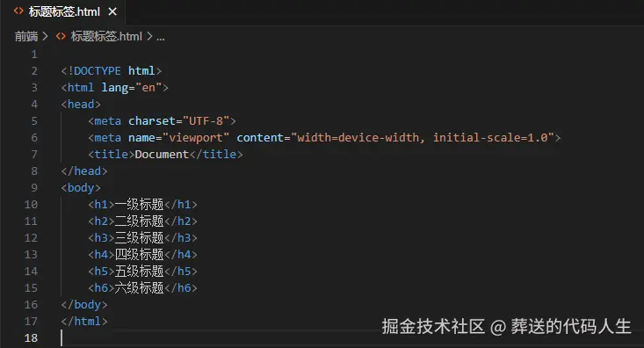Click the opening head tag
The height and width of the screenshot is (348, 644).
81,105
